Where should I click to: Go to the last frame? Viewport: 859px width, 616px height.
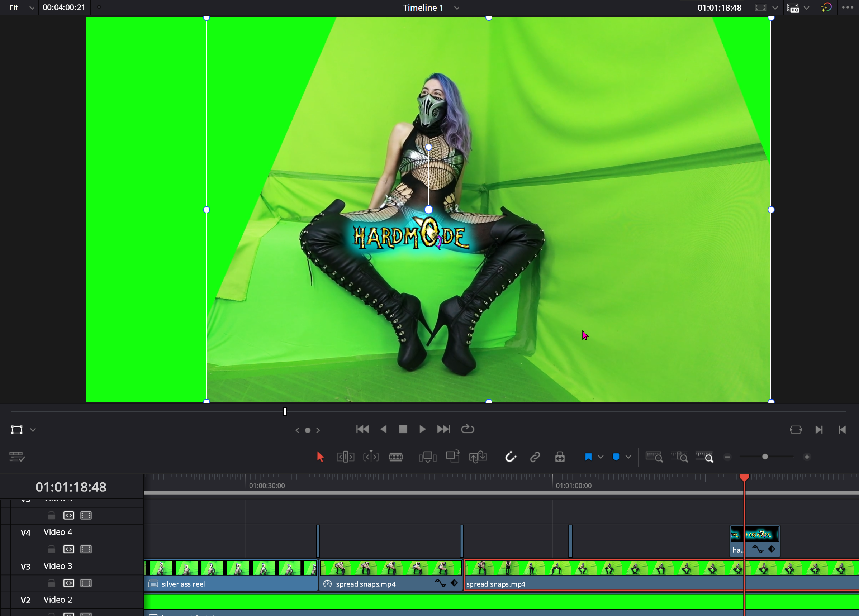443,429
